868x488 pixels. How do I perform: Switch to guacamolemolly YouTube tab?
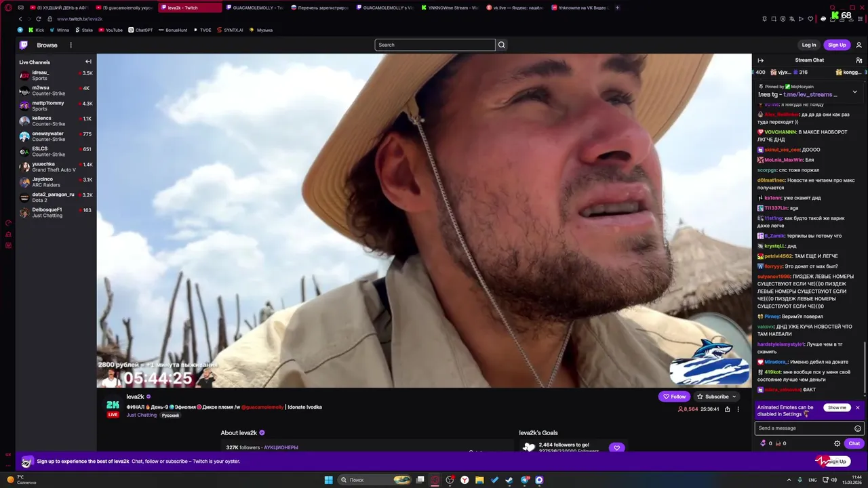coord(124,7)
